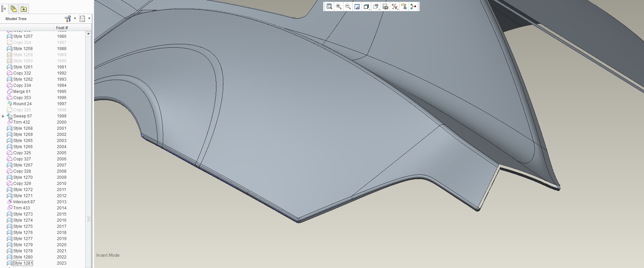
Task: Open the View Manager camera icon
Action: point(385,6)
